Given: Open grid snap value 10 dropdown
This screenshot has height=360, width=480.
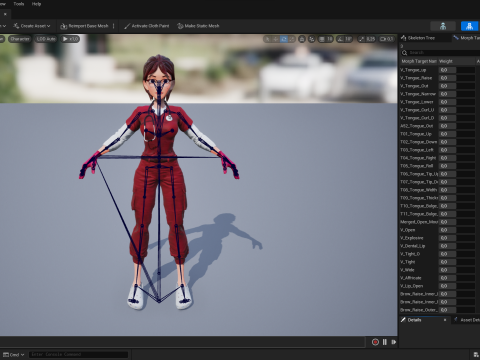Looking at the screenshot, I should coord(329,39).
